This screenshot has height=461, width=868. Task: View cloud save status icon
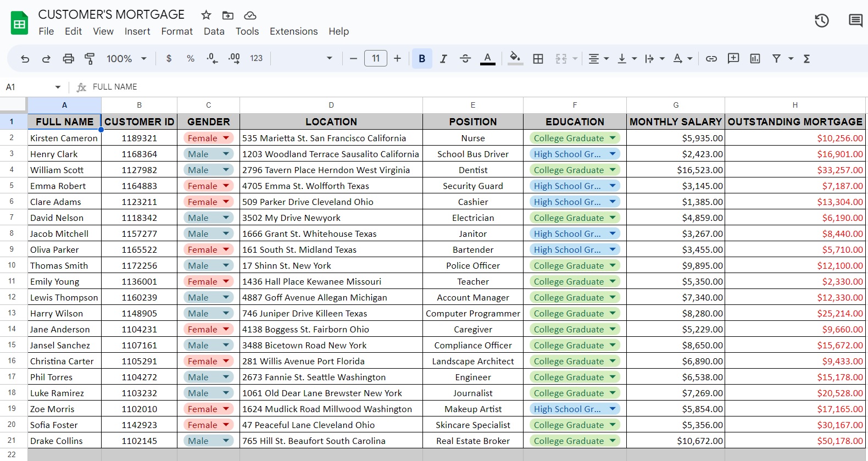(250, 15)
